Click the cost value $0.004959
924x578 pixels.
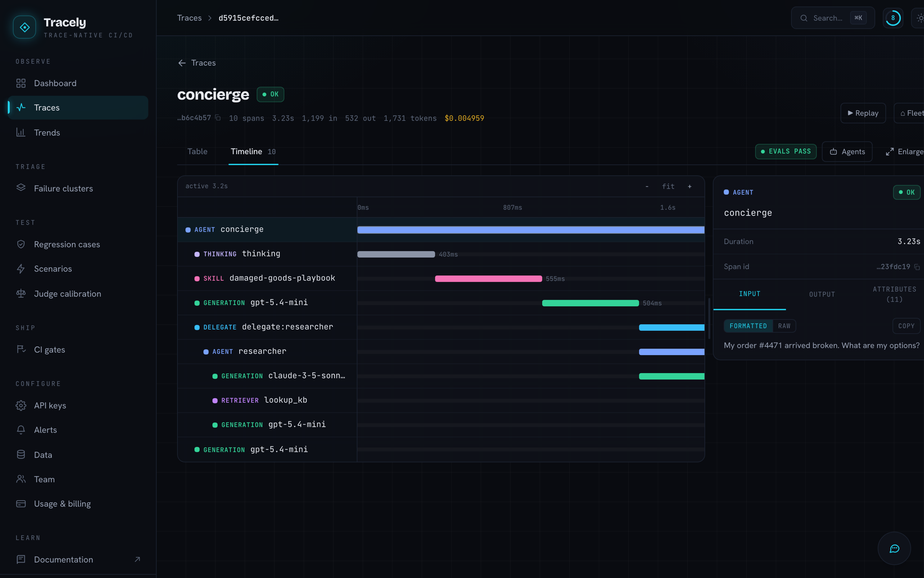(x=464, y=118)
